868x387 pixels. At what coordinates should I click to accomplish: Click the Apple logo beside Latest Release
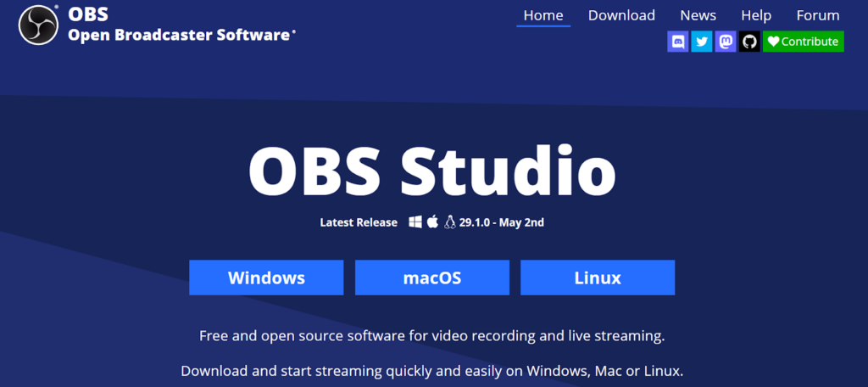(x=433, y=222)
